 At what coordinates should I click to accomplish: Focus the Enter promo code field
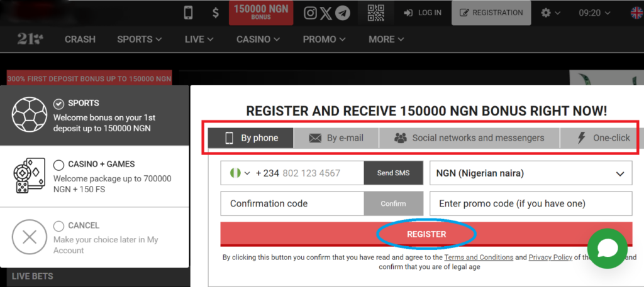click(531, 203)
